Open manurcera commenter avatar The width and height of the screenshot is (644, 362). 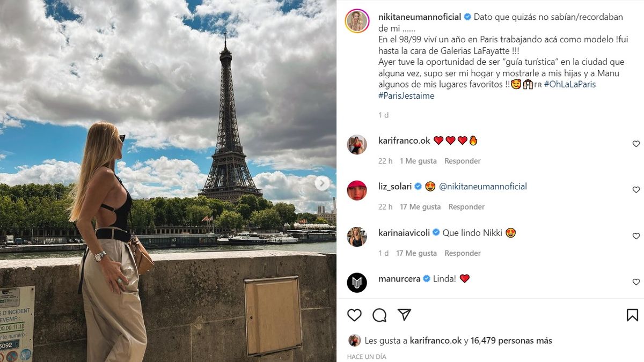(x=357, y=283)
